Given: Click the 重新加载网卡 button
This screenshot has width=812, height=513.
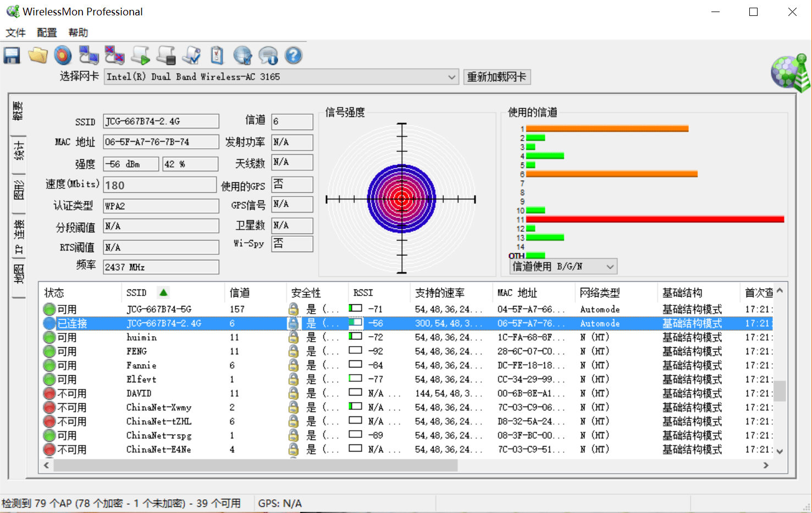Looking at the screenshot, I should tap(496, 77).
